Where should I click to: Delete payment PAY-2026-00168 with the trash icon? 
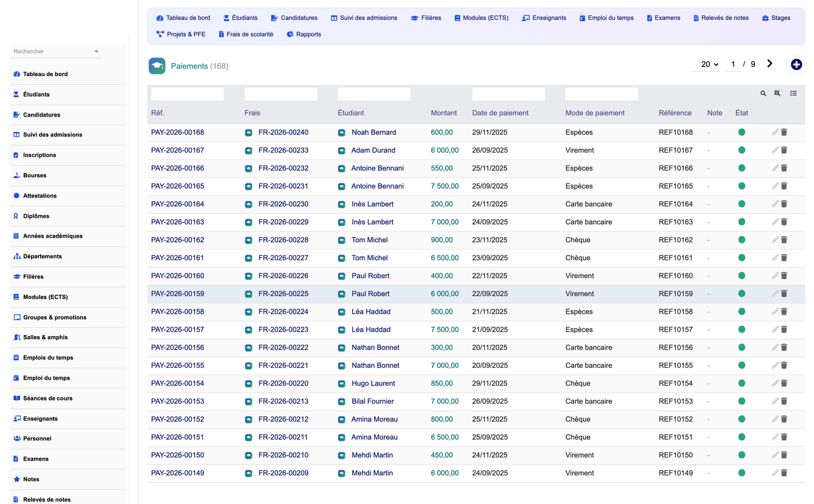[x=784, y=132]
